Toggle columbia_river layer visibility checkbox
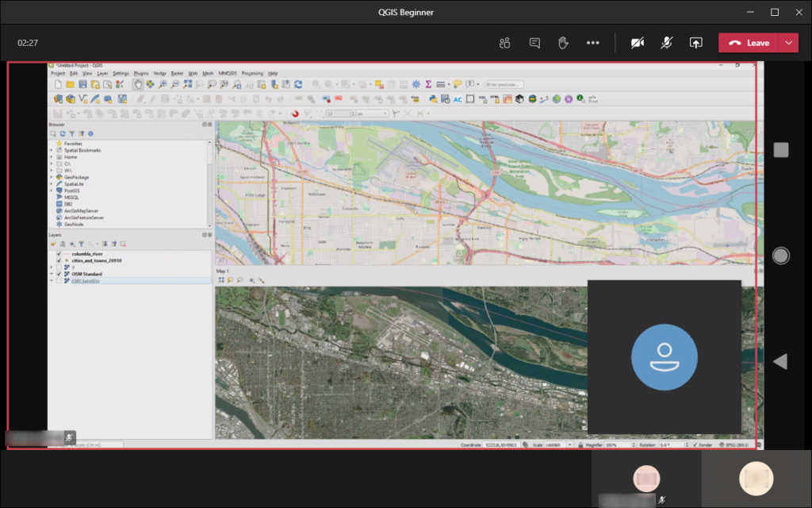Screen dimensions: 812x508 59,254
